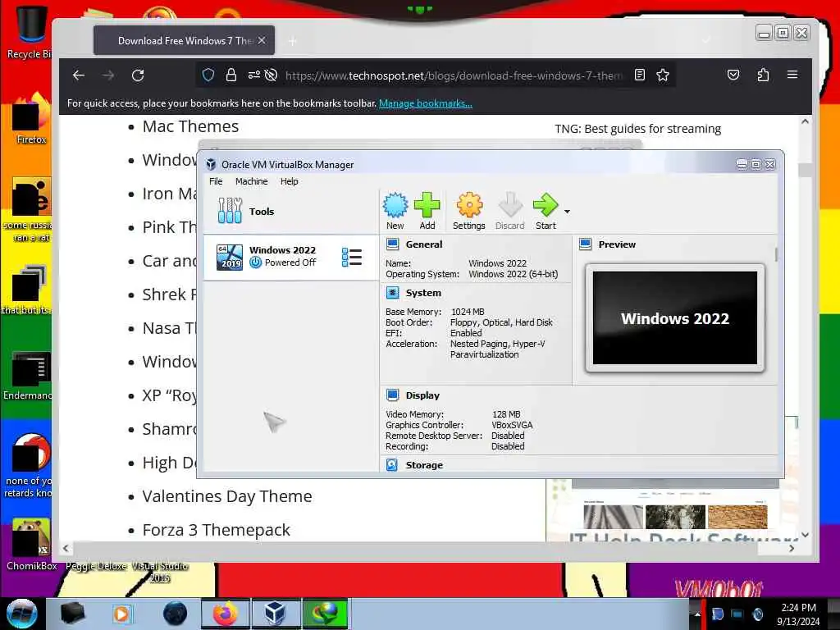The image size is (840, 630).
Task: Click the New virtual machine icon
Action: click(395, 211)
